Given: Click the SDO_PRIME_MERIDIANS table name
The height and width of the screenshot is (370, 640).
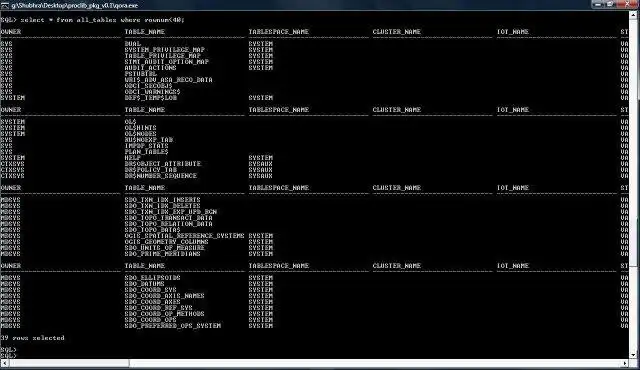Looking at the screenshot, I should (x=162, y=254).
